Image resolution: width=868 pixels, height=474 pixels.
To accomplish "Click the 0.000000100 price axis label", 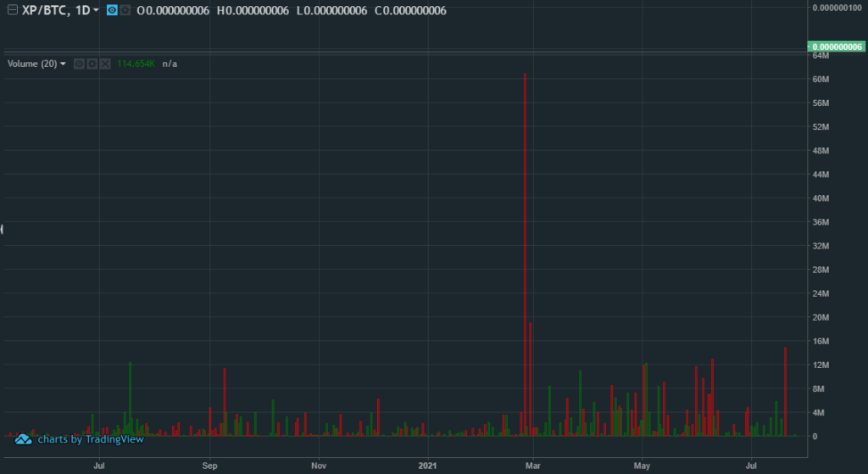I will tap(837, 8).
